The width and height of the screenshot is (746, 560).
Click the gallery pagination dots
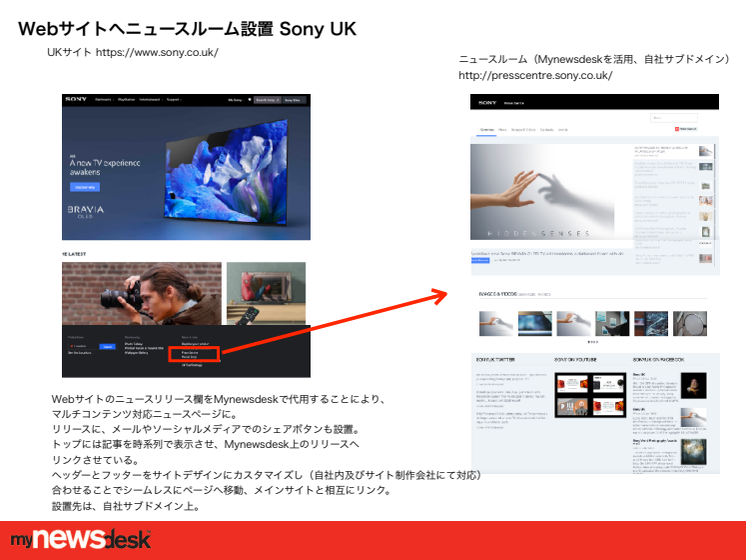point(592,342)
